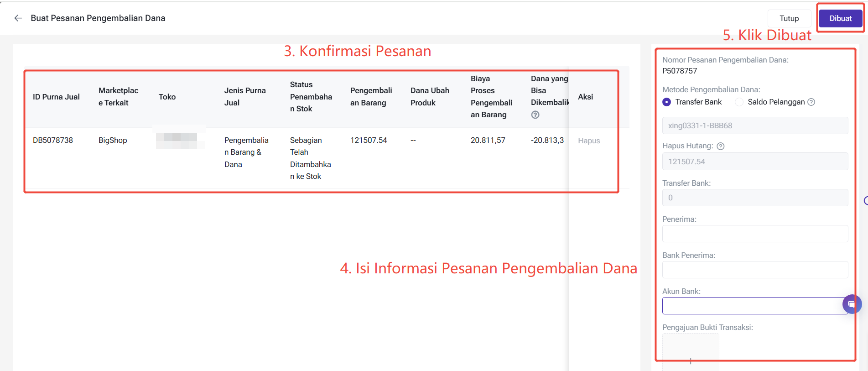
Task: Click the 20.811,57 processing fee cell
Action: [x=488, y=140]
